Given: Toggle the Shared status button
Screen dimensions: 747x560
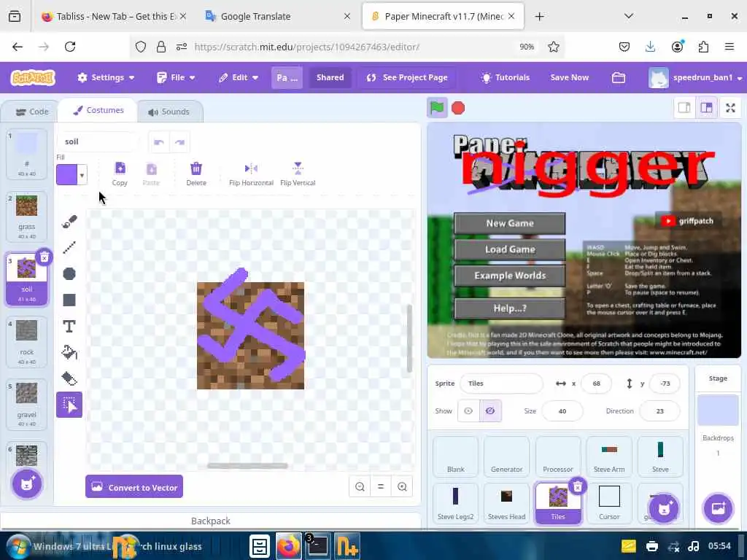Looking at the screenshot, I should 330,77.
